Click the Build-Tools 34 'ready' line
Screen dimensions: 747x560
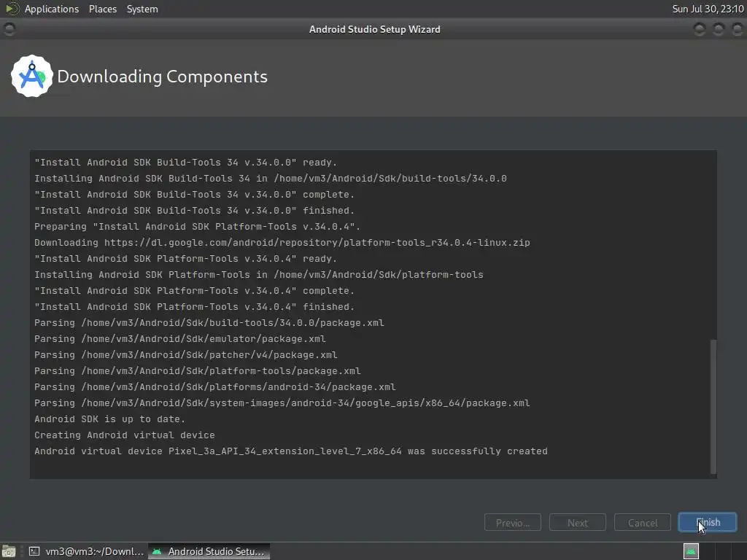click(186, 163)
